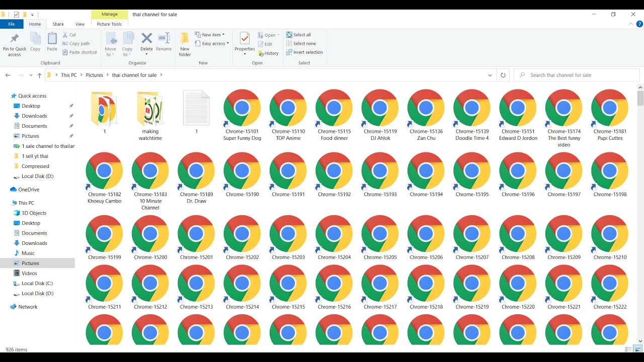Switch to the View ribbon tab
Image resolution: width=644 pixels, height=362 pixels.
pos(80,24)
